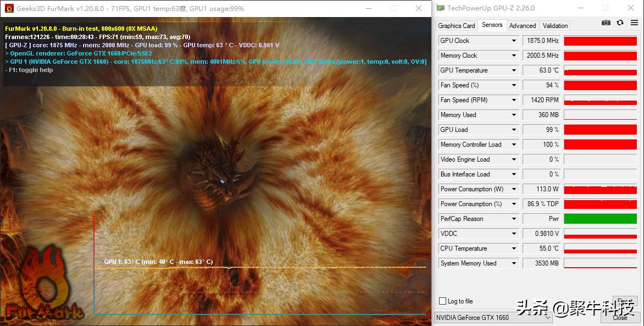Click the OpenGL renderer line in FurMark

click(79, 53)
